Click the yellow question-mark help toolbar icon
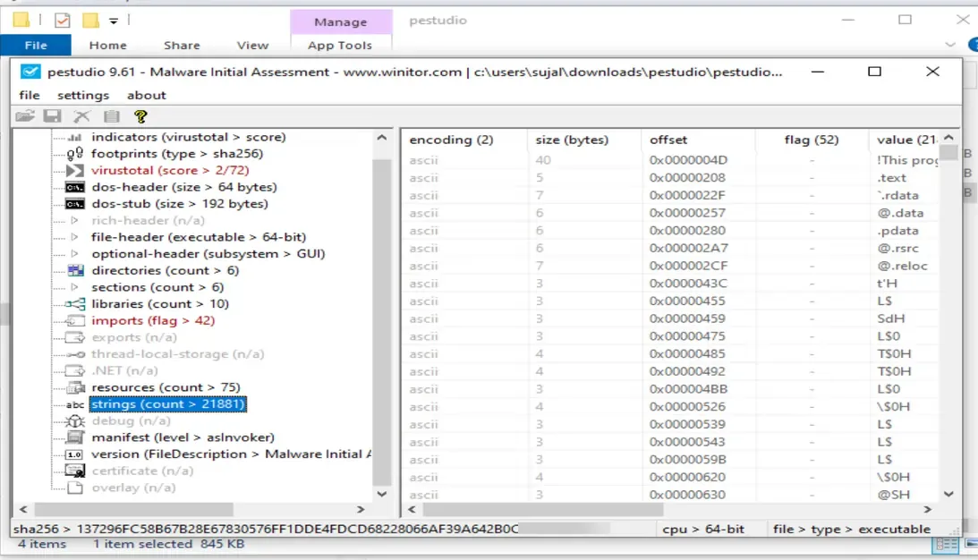 (140, 116)
